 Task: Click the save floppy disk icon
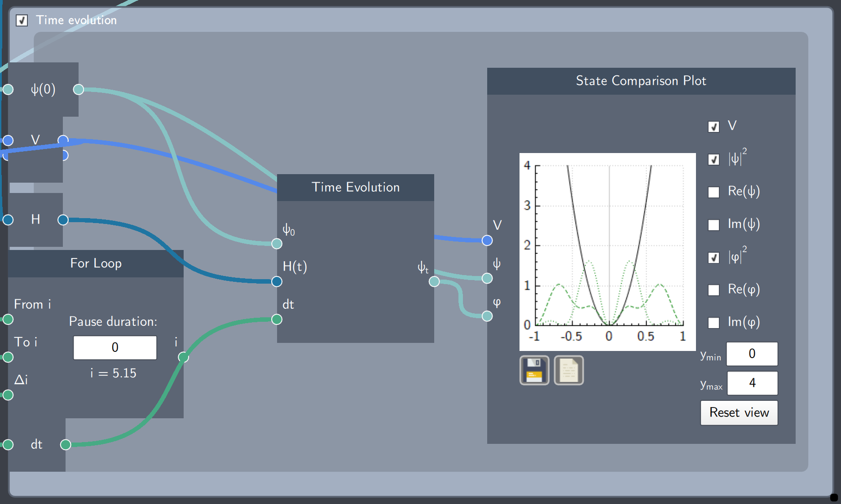pos(534,370)
